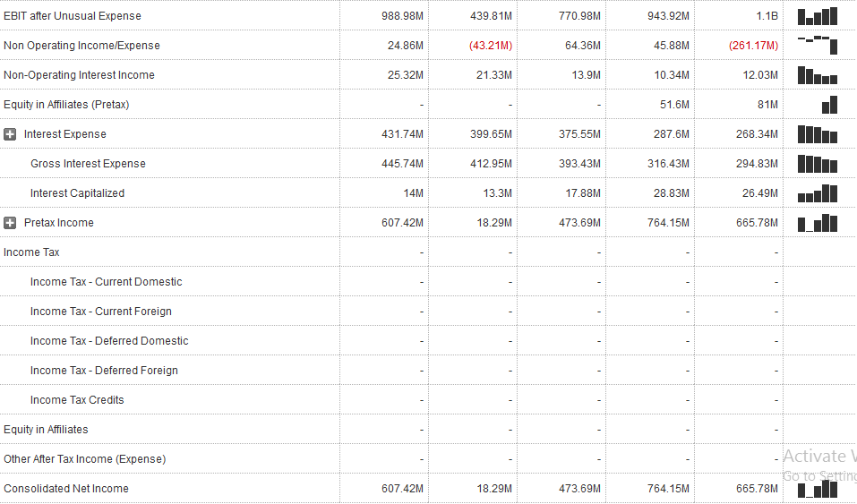Select the Other After Tax Income (Expense) row
The height and width of the screenshot is (504, 857).
coord(84,459)
